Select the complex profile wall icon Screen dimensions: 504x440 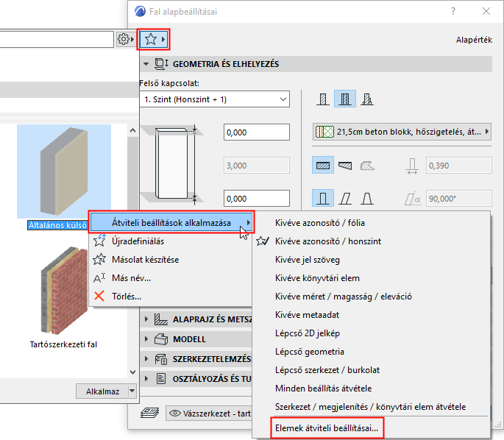(x=367, y=99)
